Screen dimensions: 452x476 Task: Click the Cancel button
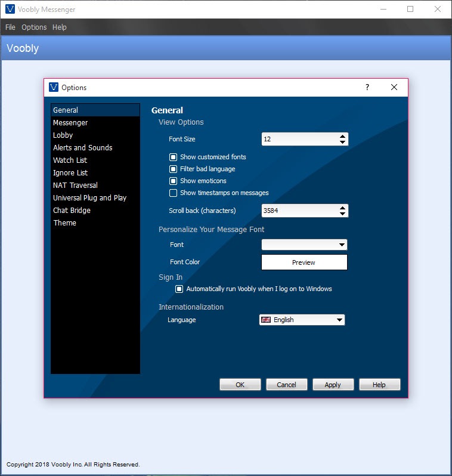click(x=287, y=385)
